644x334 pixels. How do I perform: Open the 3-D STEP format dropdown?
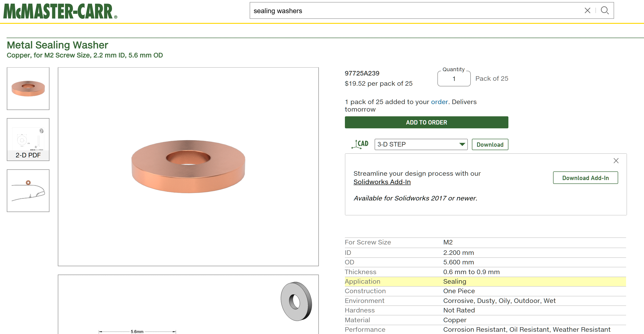click(421, 144)
